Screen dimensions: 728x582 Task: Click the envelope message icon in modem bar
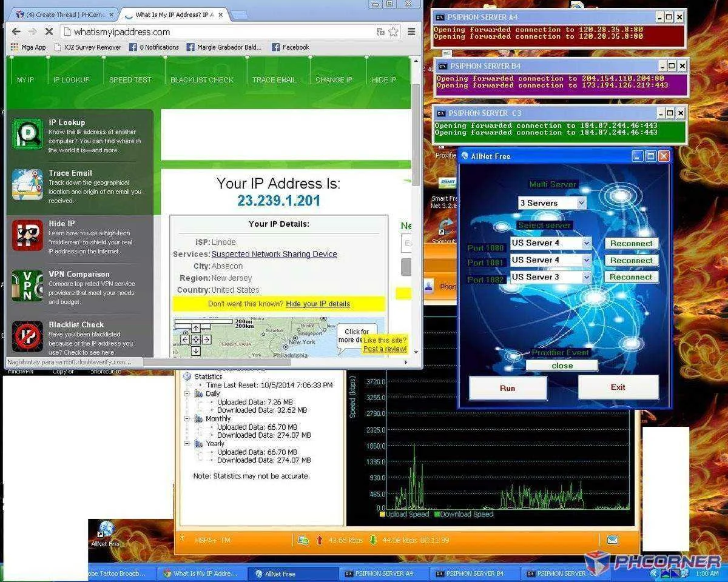(x=612, y=540)
